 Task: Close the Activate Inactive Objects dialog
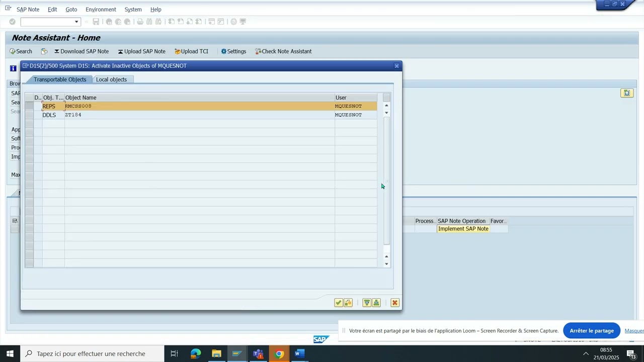pos(396,66)
